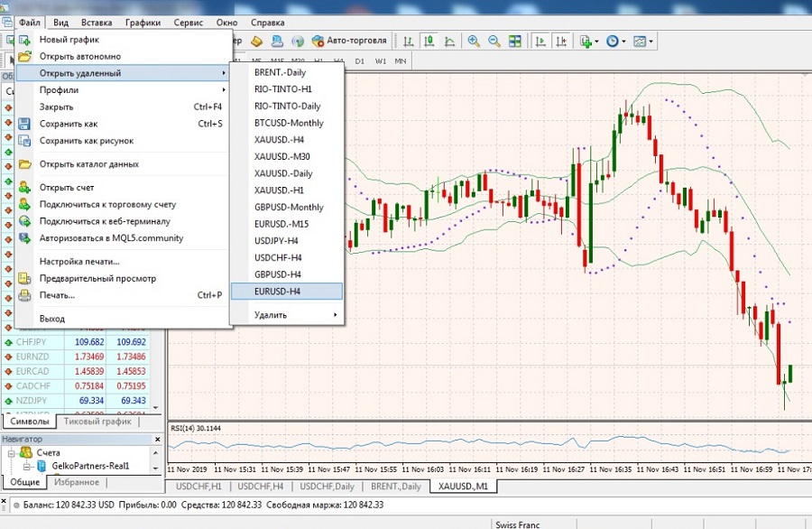Click the blue cloud computer toolbar icon
The height and width of the screenshot is (529, 812).
277,41
